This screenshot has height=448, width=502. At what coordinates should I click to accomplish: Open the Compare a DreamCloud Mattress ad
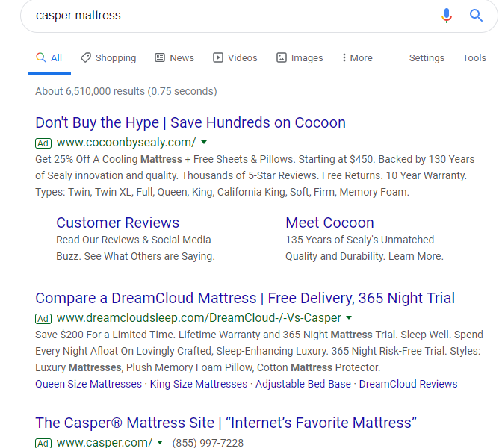[245, 298]
